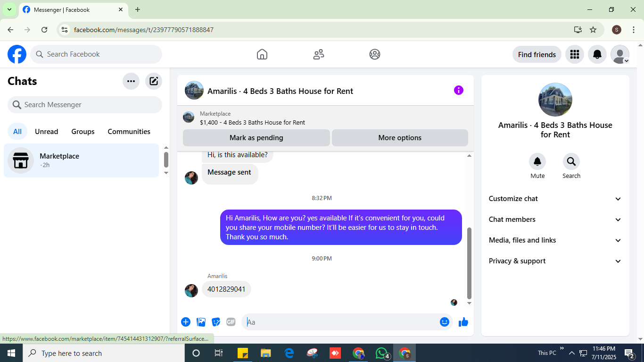Expand Privacy & support section
Image resolution: width=644 pixels, height=362 pixels.
pyautogui.click(x=555, y=261)
